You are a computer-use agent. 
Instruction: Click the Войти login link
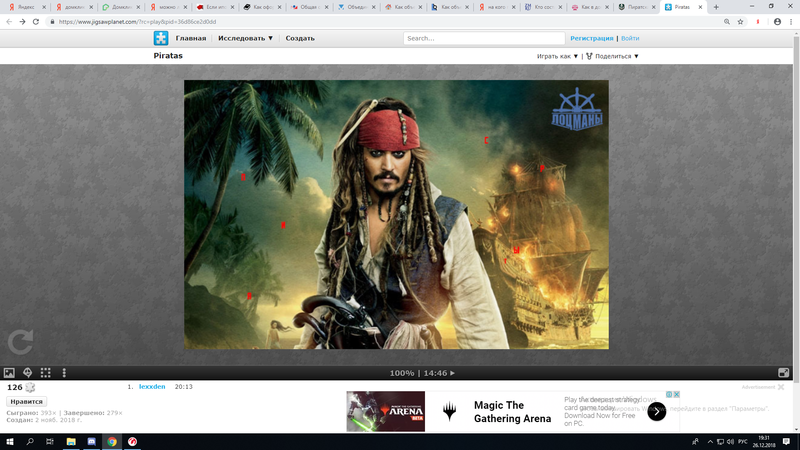pos(630,38)
